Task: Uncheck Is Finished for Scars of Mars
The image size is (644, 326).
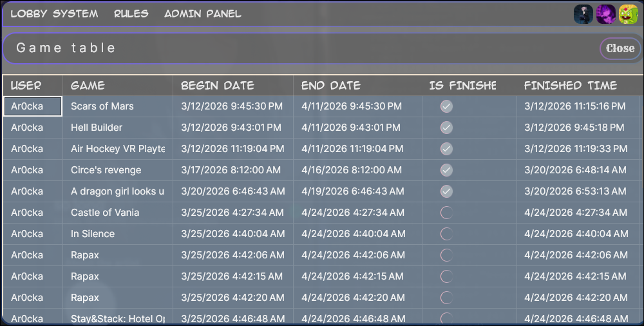Action: (x=446, y=106)
